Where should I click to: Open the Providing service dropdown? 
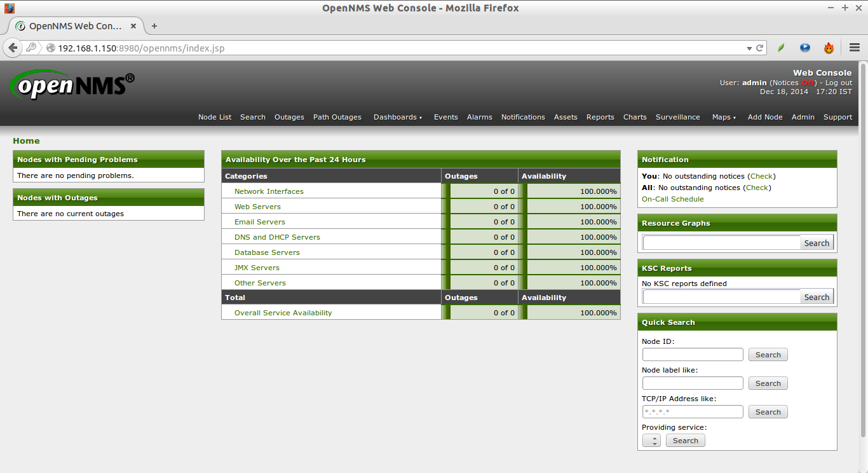point(651,441)
